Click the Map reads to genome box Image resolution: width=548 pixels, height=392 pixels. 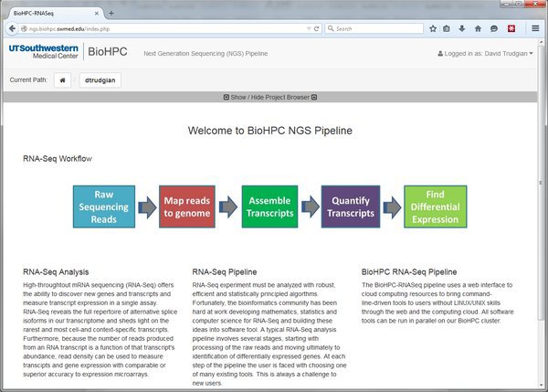point(187,207)
